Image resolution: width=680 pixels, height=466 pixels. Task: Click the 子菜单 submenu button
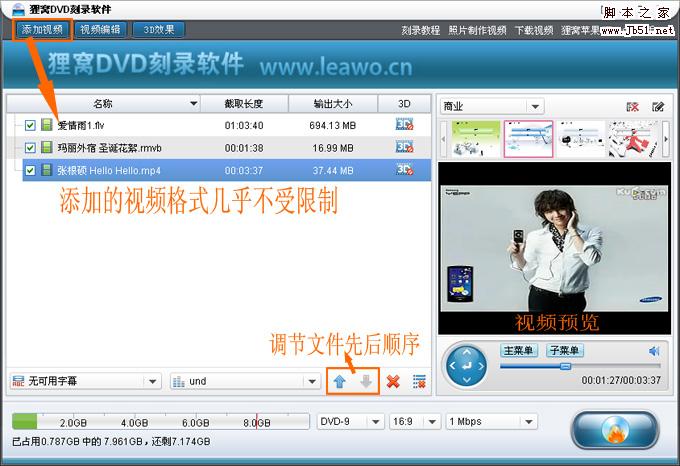pos(565,350)
